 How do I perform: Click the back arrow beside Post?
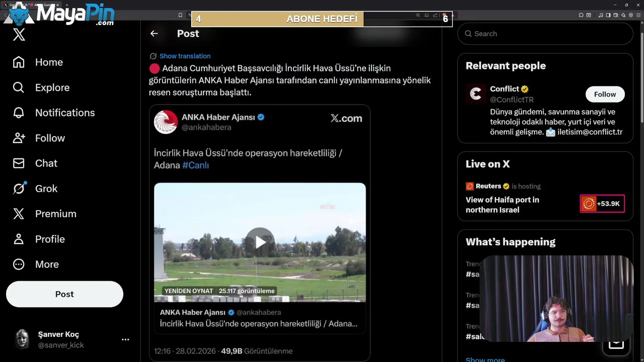point(154,34)
